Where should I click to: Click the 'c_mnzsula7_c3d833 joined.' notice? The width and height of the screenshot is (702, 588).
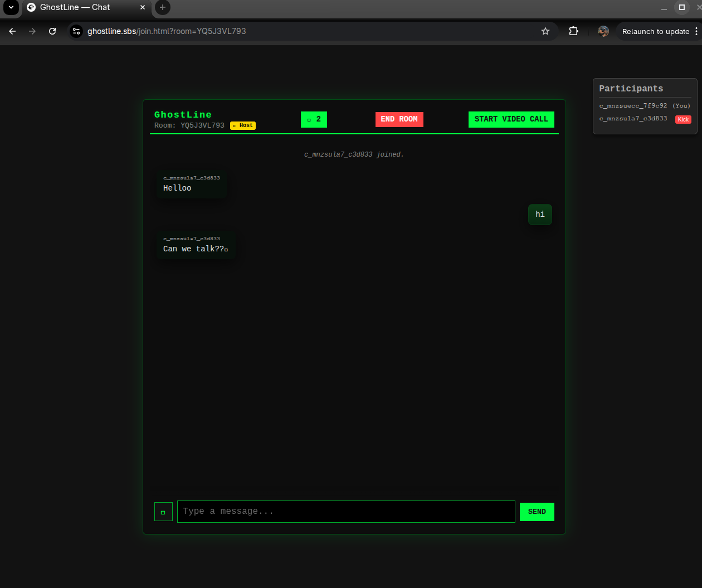[x=354, y=154]
